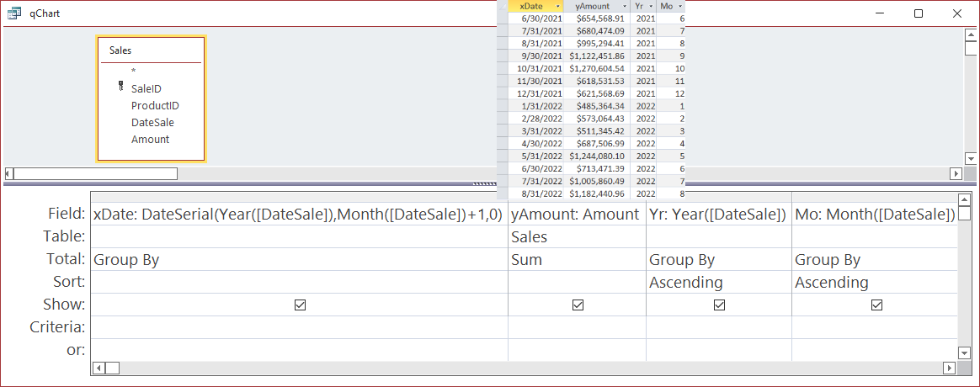Uncheck Show box for yAmount column

(578, 305)
